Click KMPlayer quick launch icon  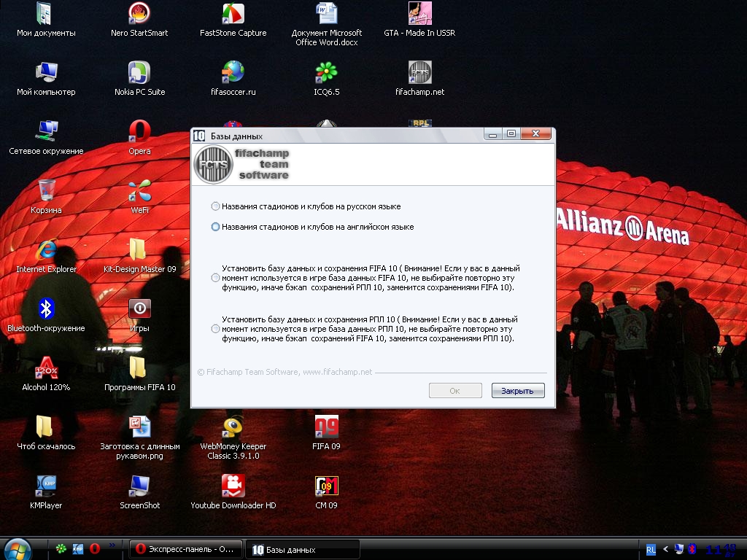pos(77,548)
